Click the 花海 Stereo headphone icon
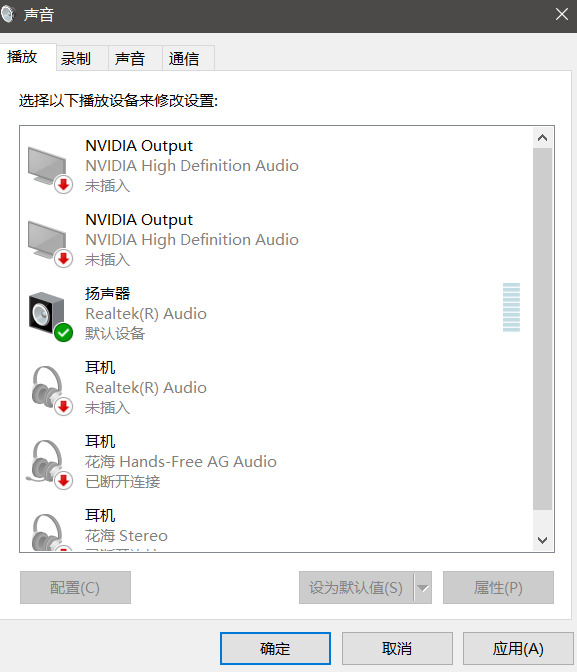Image resolution: width=577 pixels, height=672 pixels. click(x=48, y=531)
